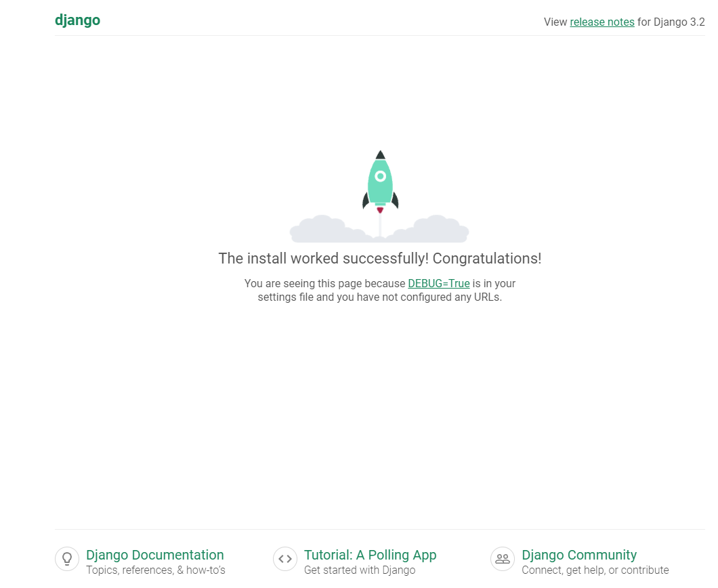
Task: Click 'settings file and you have not configured' line
Action: click(x=379, y=297)
